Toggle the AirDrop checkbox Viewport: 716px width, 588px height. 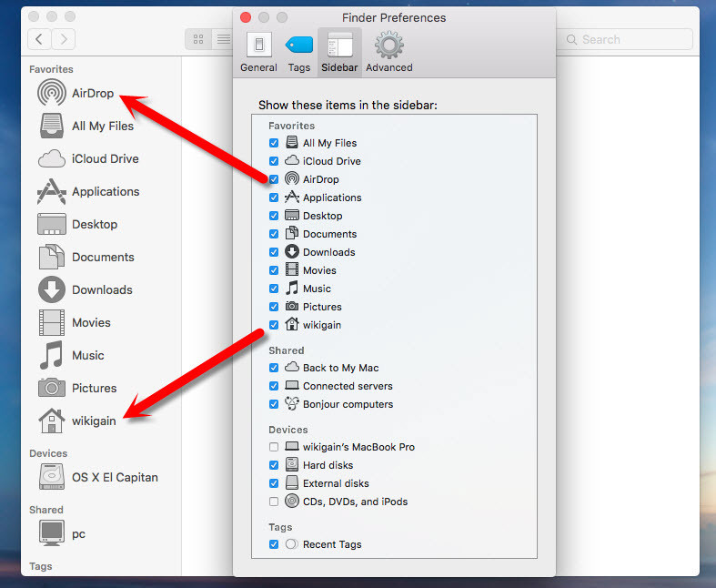pyautogui.click(x=274, y=179)
